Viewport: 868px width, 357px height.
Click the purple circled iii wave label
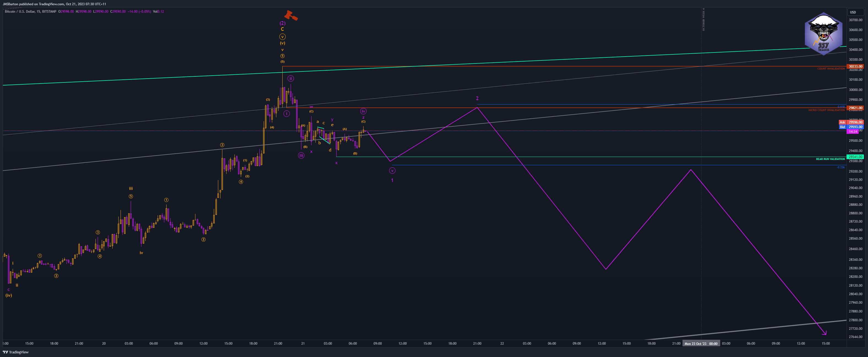tap(301, 156)
